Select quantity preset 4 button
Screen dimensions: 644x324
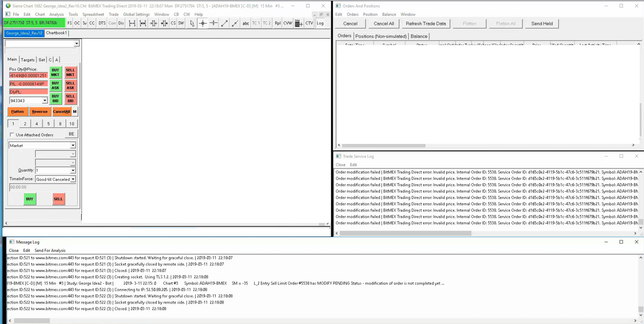36,124
